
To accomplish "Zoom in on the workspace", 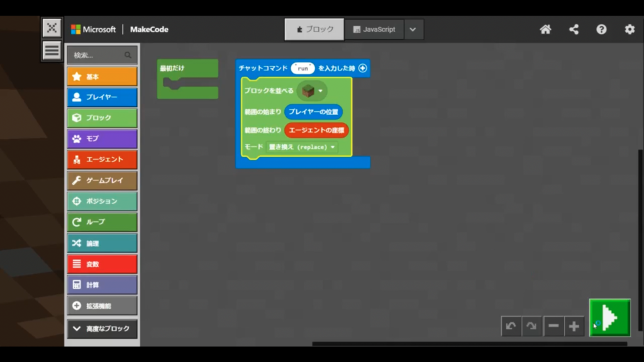I will click(x=574, y=326).
